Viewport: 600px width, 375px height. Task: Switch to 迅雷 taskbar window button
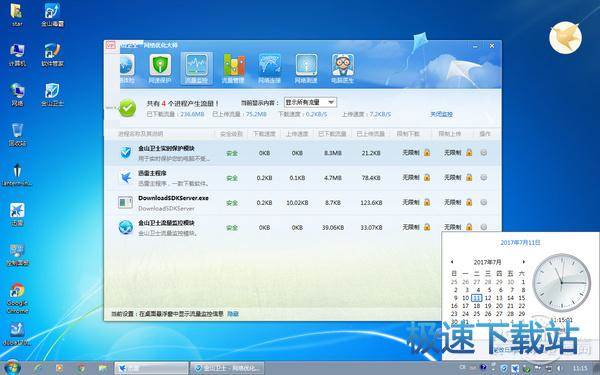tap(152, 368)
